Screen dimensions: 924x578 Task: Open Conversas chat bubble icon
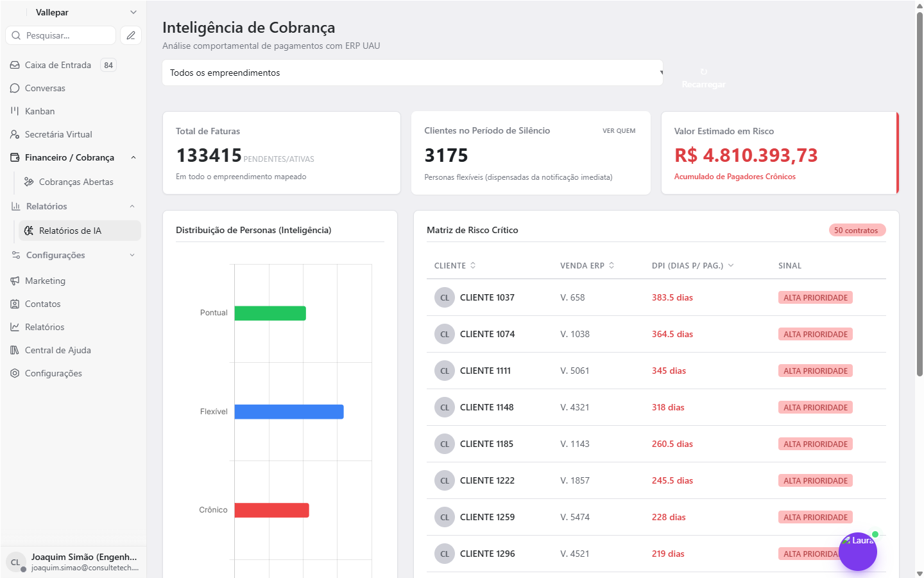[15, 88]
